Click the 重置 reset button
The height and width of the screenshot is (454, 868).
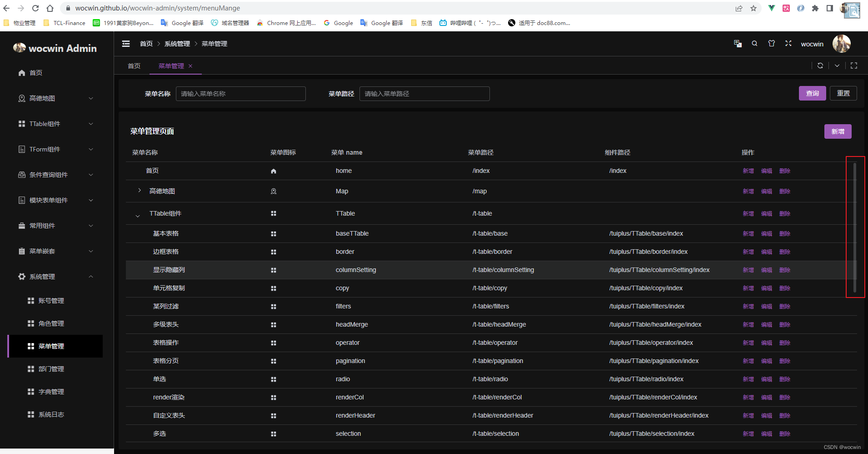[x=843, y=93]
